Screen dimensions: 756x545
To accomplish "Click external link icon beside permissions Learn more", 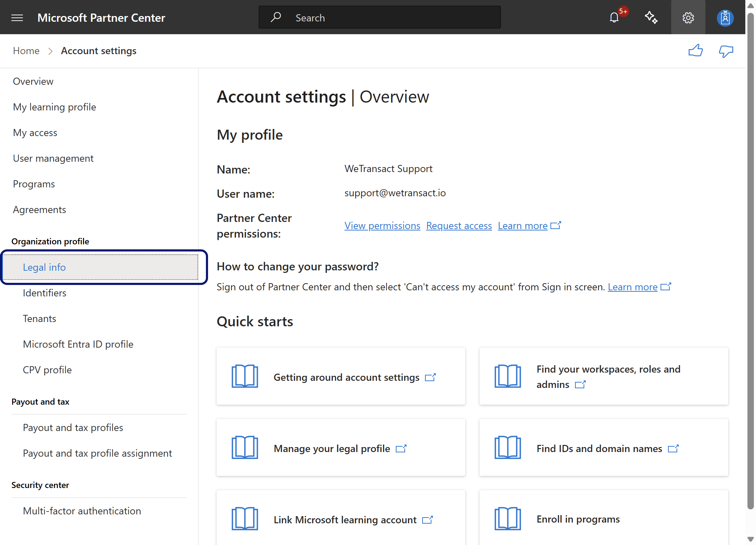I will [x=556, y=225].
